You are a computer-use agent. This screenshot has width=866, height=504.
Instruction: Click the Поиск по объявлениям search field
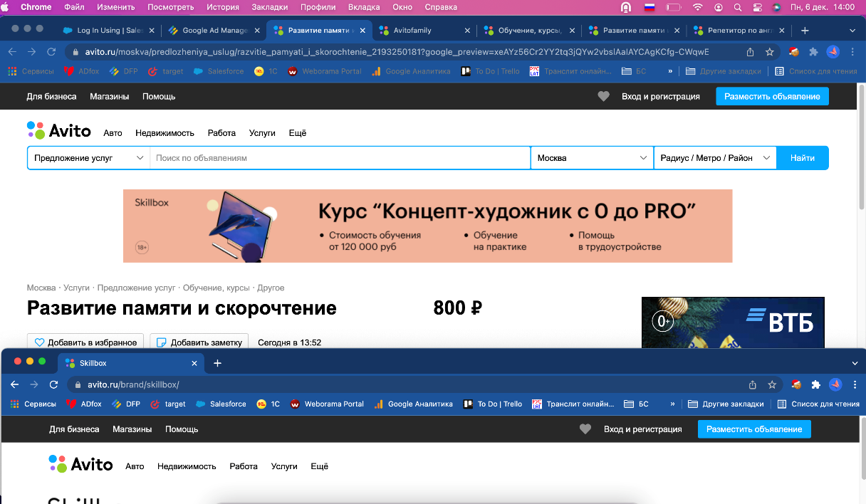(340, 158)
